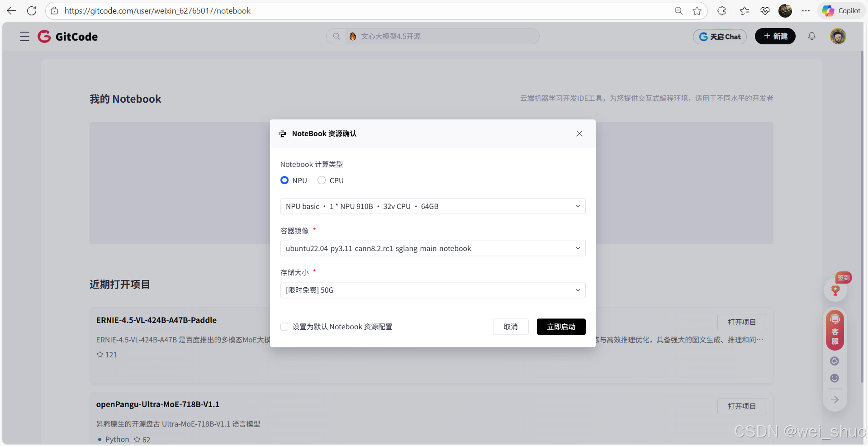Screen dimensions: 868x446
Task: Click the 新建 create new button
Action: tap(775, 36)
